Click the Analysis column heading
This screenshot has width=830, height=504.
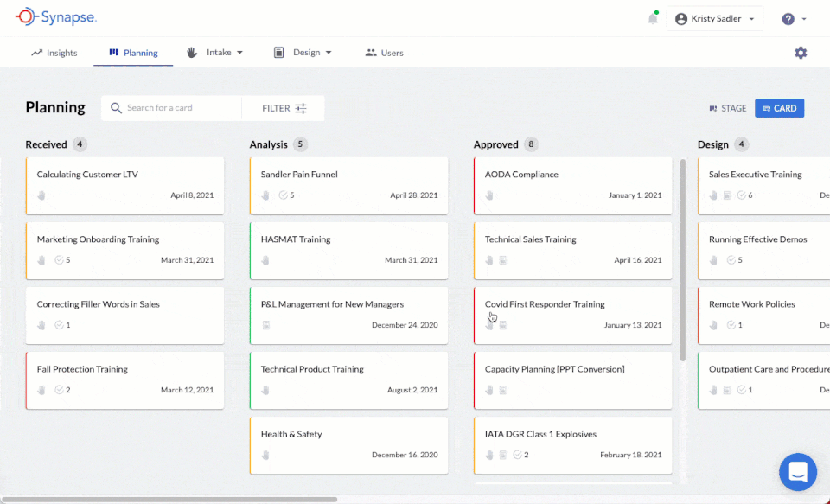[268, 144]
